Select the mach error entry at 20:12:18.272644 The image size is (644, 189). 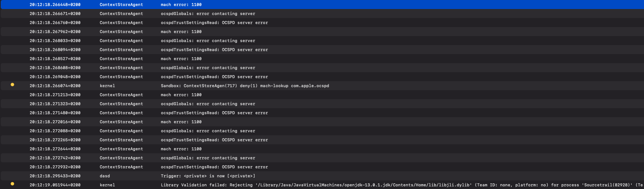pyautogui.click(x=322, y=149)
